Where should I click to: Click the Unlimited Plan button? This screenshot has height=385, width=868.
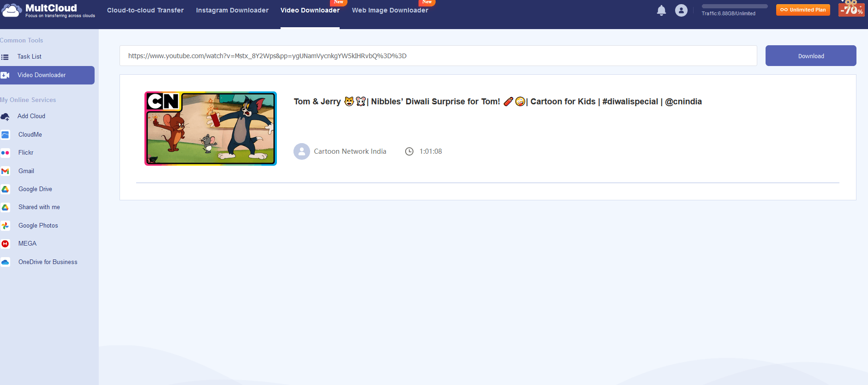coord(803,10)
